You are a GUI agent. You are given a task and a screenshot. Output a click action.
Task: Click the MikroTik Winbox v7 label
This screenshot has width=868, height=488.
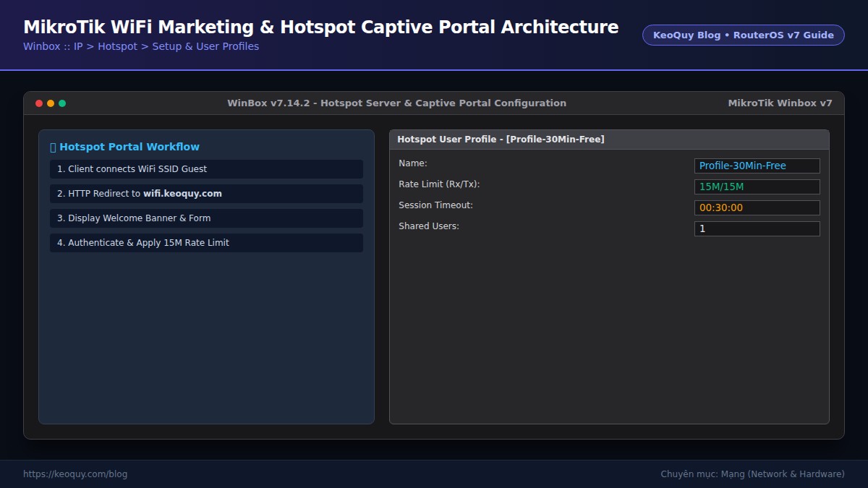[780, 103]
